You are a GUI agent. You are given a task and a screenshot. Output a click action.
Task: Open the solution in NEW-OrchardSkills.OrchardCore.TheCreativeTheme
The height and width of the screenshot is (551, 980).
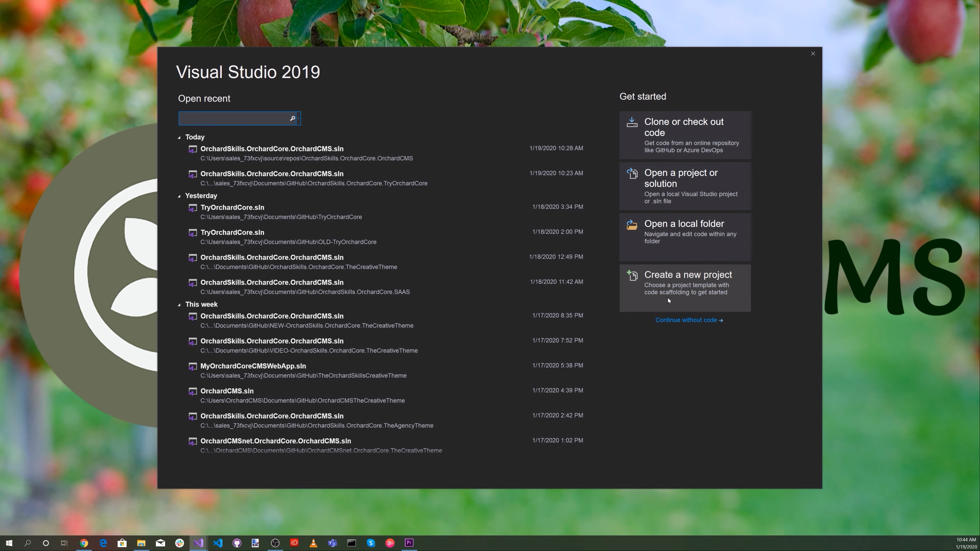[x=385, y=321]
